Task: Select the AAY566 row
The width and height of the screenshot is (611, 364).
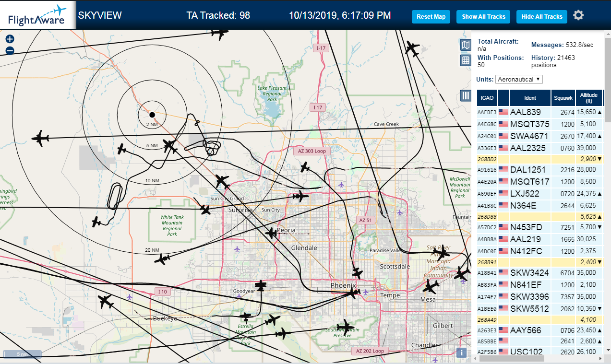Action: [x=540, y=330]
